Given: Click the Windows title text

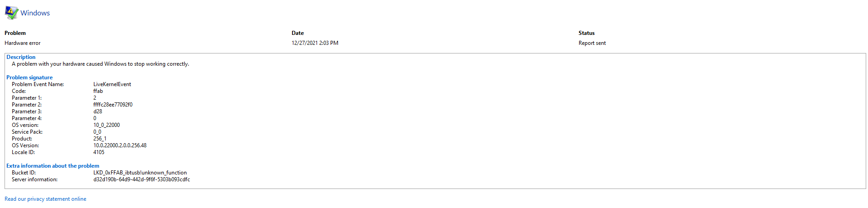Looking at the screenshot, I should click(x=35, y=13).
